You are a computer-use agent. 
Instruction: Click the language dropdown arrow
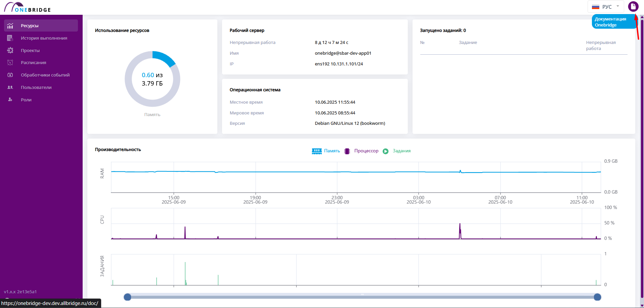point(618,6)
